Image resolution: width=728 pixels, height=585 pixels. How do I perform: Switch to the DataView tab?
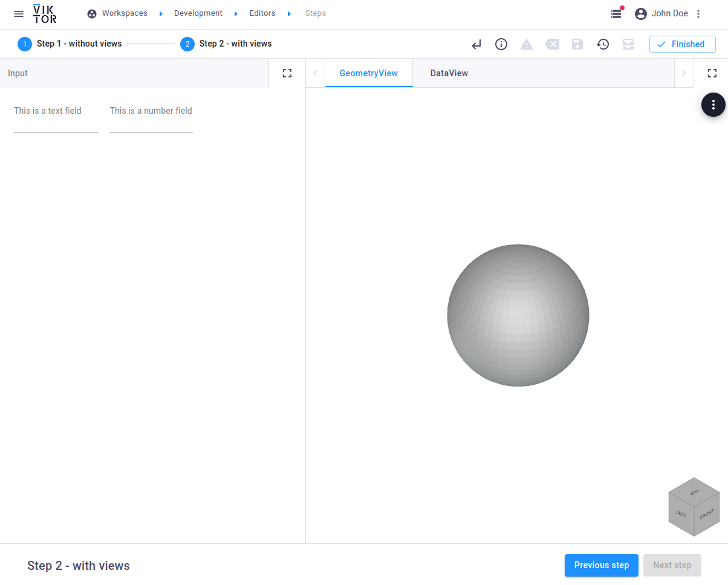[449, 73]
